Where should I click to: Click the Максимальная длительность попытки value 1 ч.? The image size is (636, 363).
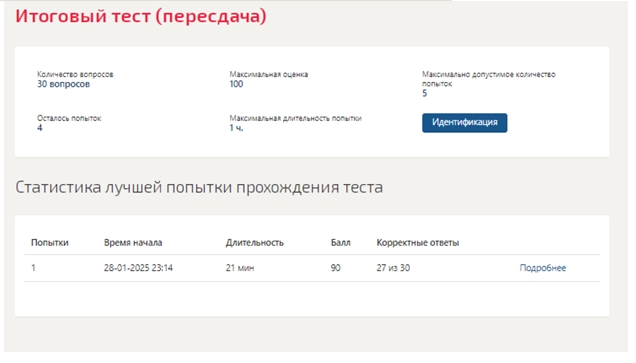click(x=236, y=128)
